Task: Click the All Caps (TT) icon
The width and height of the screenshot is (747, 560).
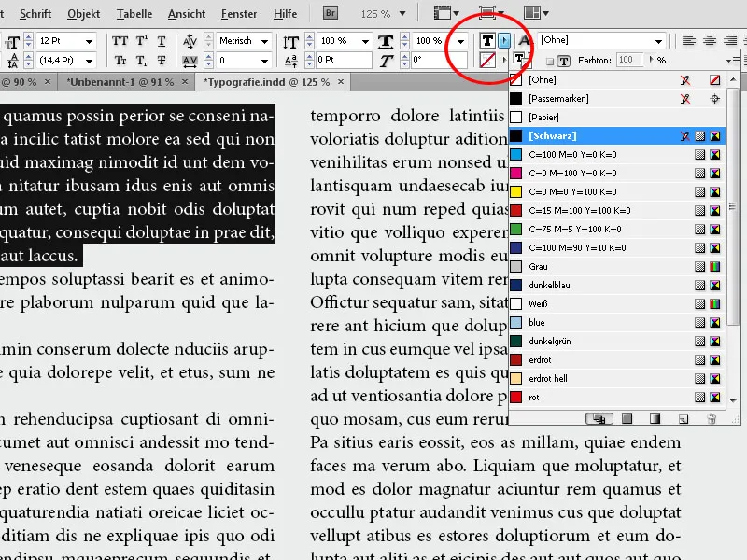Action: coord(120,41)
